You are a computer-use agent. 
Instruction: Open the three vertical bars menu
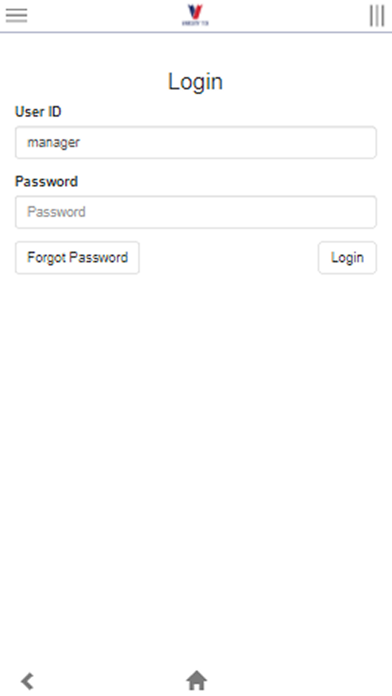pos(376,16)
